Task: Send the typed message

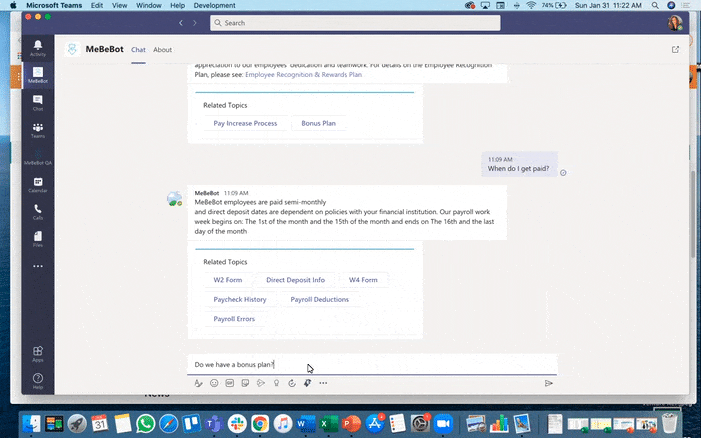Action: [549, 383]
